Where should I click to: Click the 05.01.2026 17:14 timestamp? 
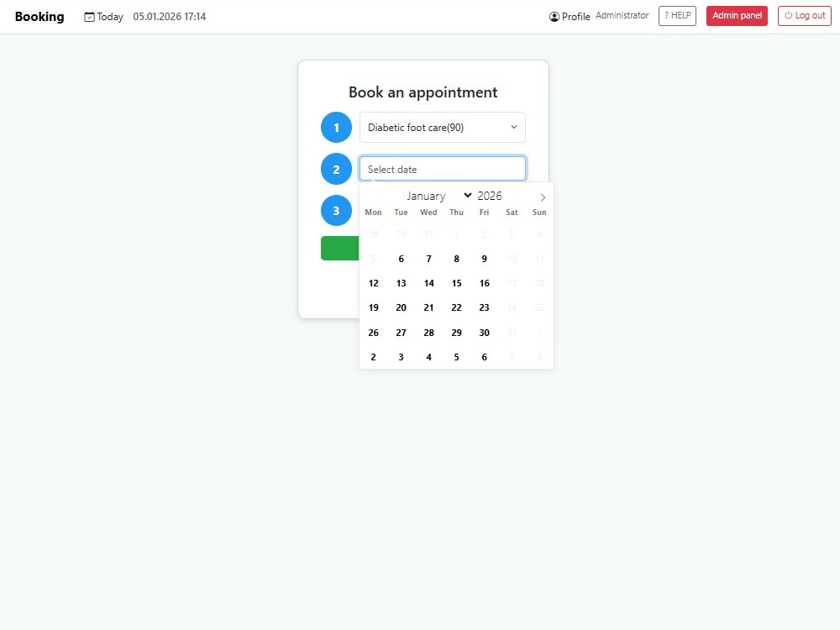170,17
